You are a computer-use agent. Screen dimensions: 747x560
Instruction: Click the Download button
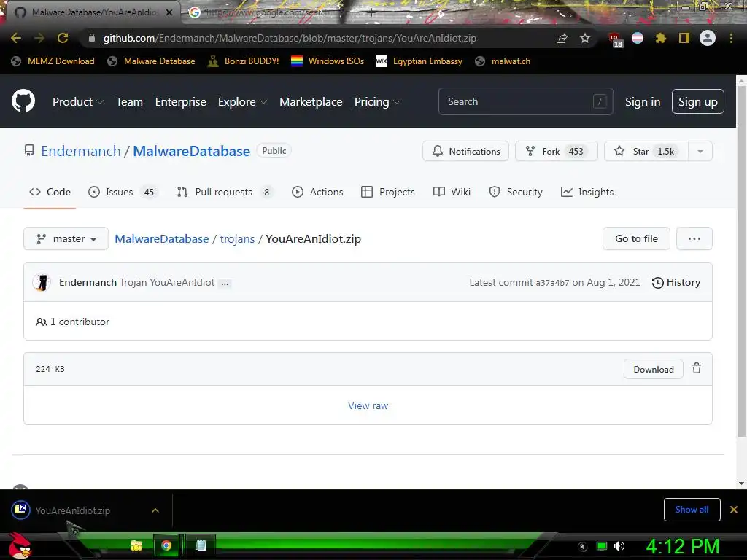click(x=654, y=369)
